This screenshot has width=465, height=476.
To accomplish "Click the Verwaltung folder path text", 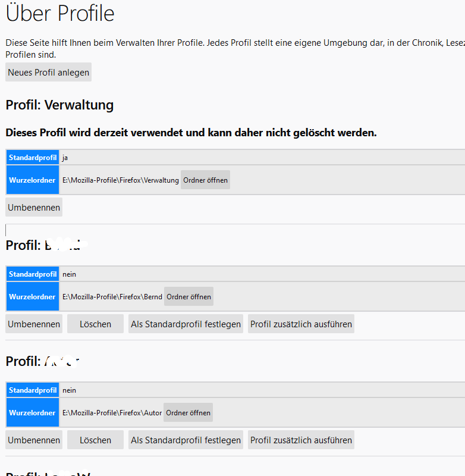I will click(x=121, y=180).
